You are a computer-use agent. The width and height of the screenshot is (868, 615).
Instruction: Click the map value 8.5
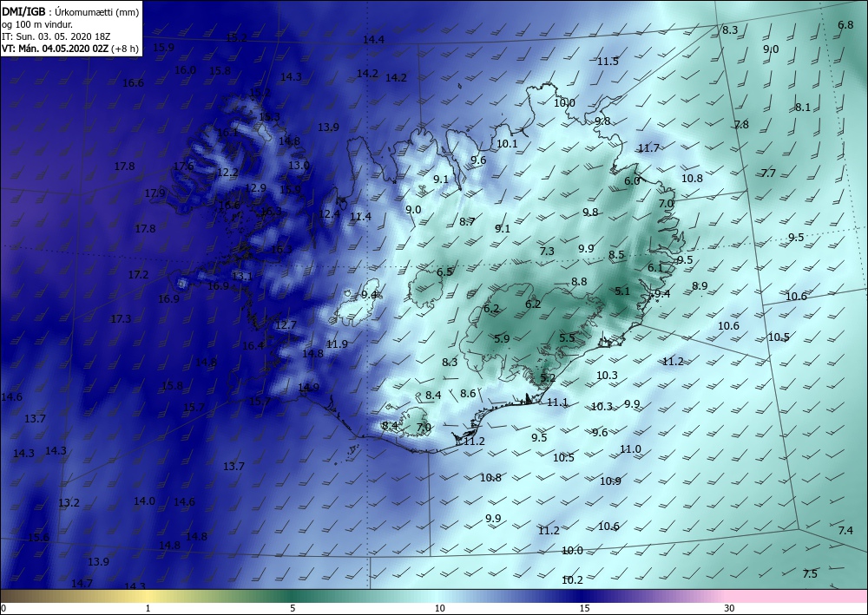click(x=616, y=255)
